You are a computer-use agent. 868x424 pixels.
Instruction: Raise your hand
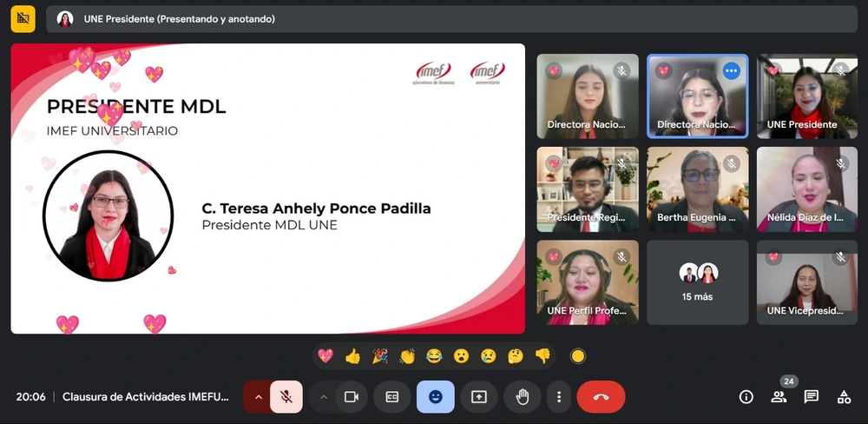tap(523, 397)
